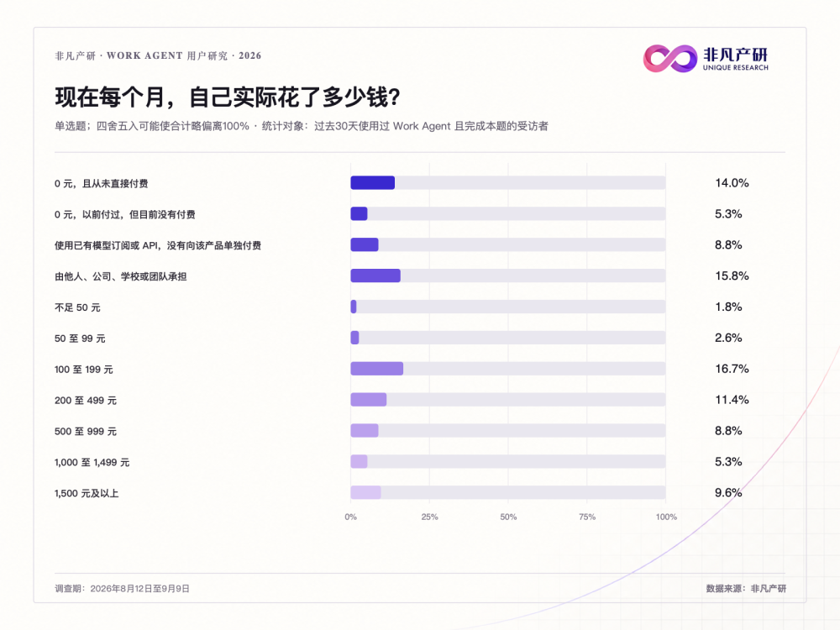Click the 50% axis label
840x630 pixels.
coord(508,517)
